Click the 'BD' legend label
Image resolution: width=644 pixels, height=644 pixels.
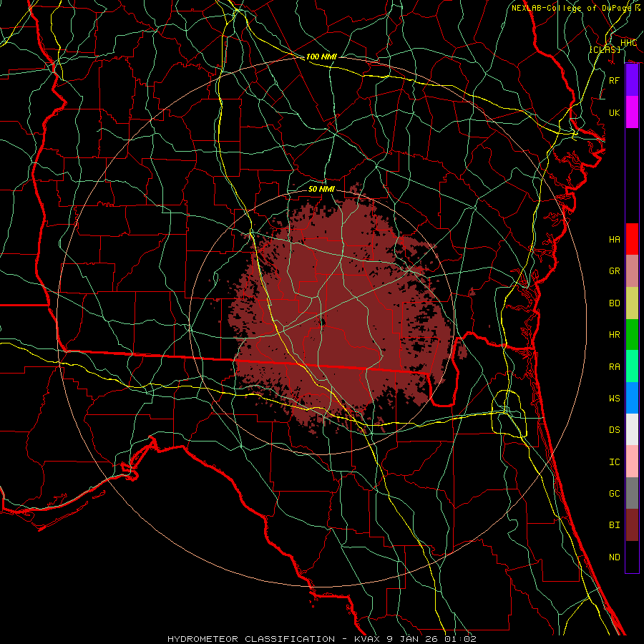[615, 303]
